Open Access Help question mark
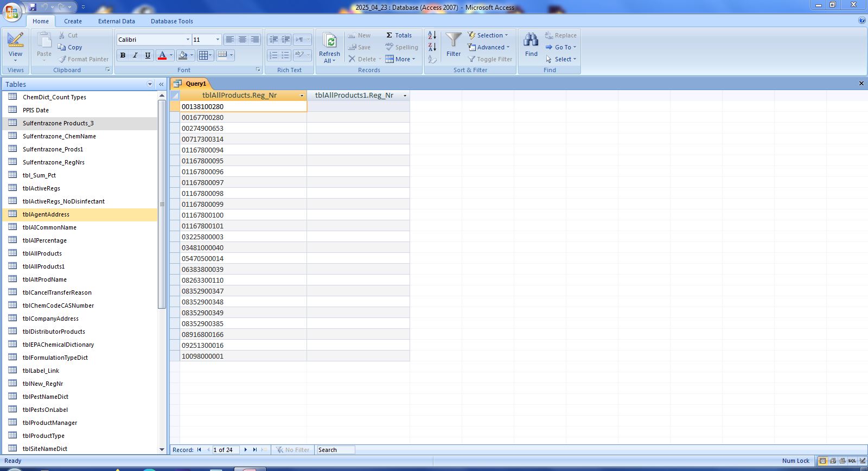 click(862, 21)
